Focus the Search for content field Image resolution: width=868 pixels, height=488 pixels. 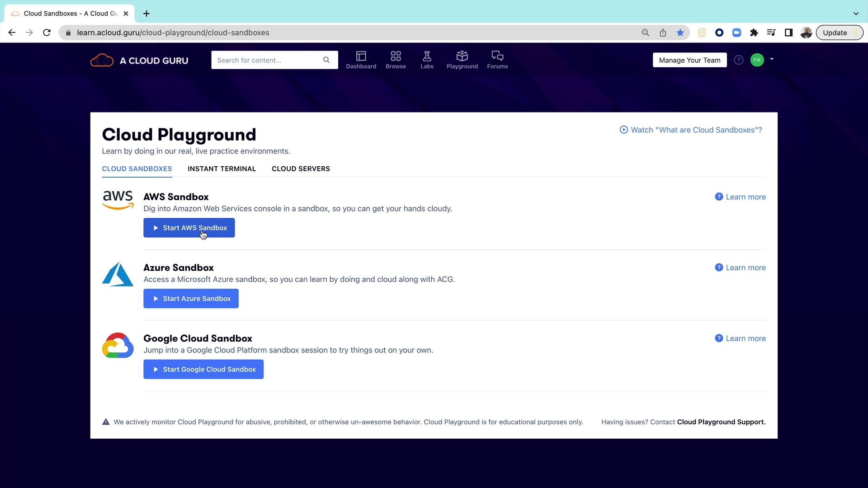[267, 60]
